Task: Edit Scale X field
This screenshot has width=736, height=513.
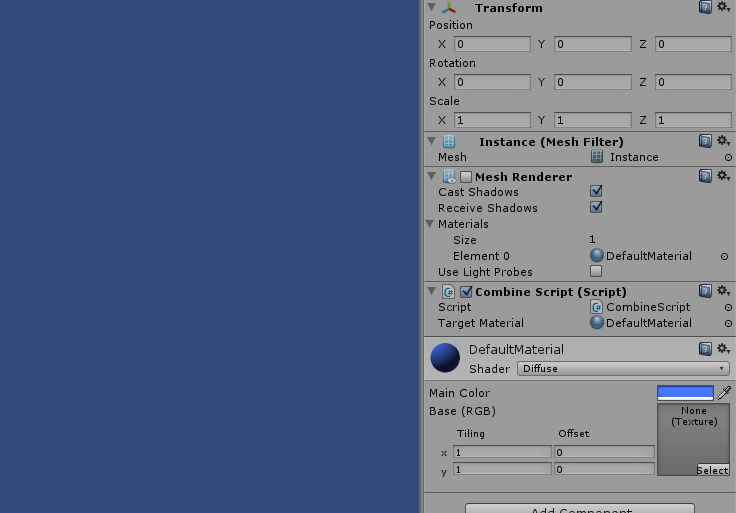Action: (x=492, y=120)
